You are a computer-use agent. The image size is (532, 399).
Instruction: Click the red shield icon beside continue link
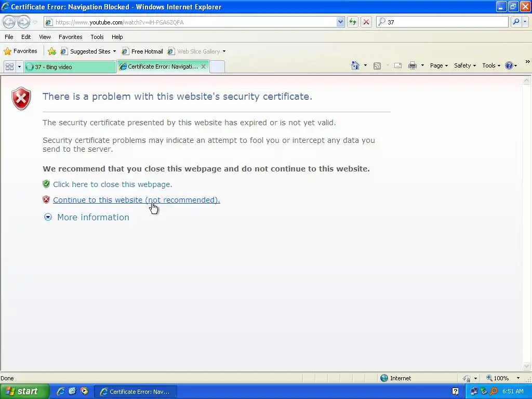46,199
